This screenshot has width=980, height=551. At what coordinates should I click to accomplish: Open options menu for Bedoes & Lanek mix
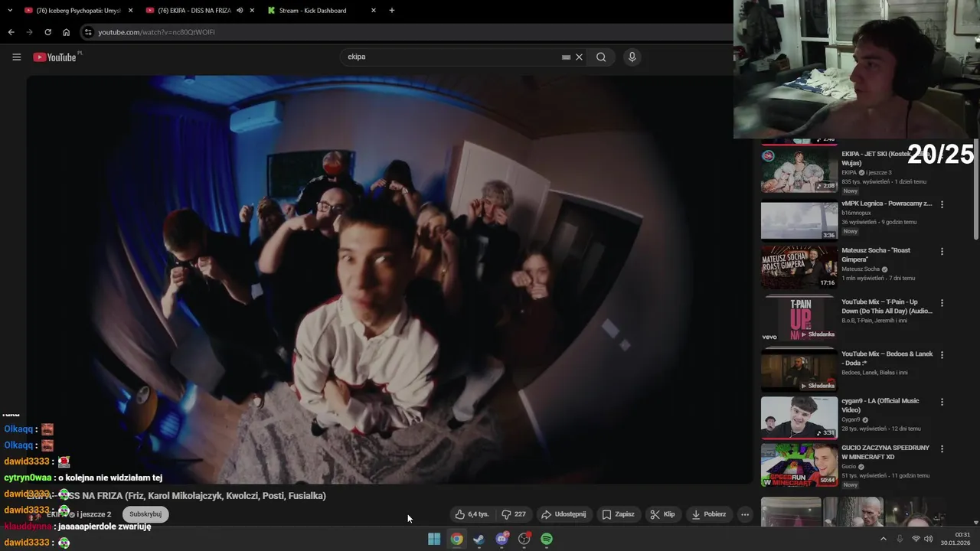click(x=942, y=355)
